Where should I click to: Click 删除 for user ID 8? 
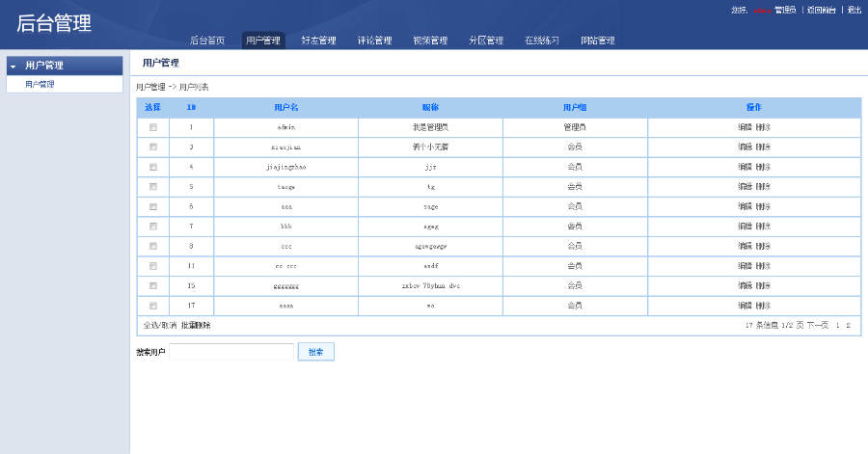coord(763,246)
